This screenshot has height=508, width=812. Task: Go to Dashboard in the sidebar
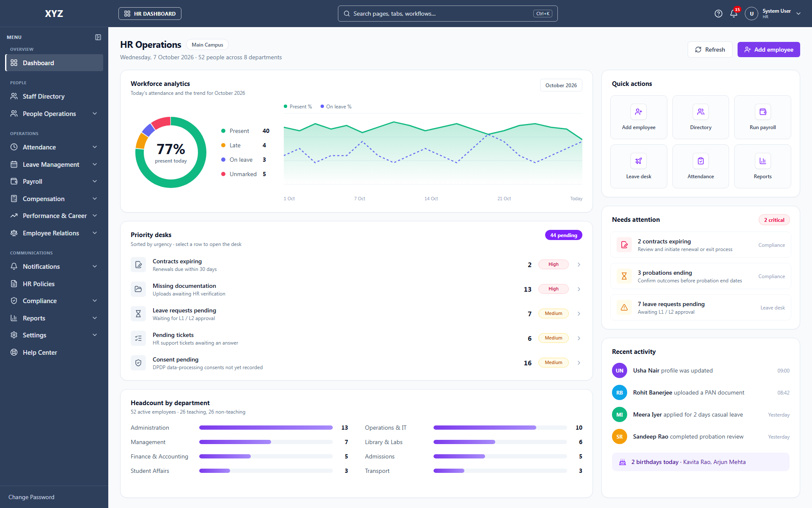pos(54,63)
